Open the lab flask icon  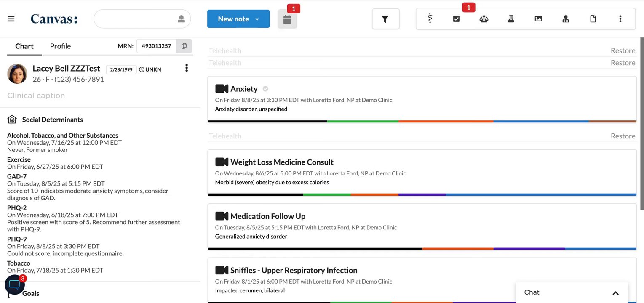(511, 19)
